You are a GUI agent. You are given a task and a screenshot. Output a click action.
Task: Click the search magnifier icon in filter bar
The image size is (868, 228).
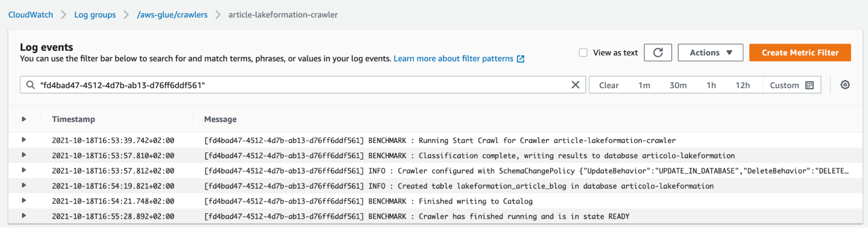(30, 85)
